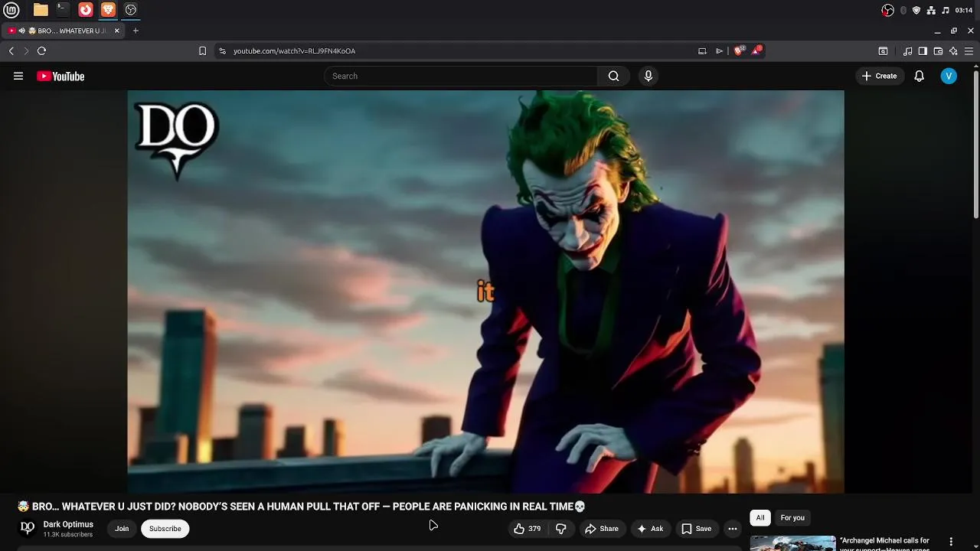This screenshot has height=551, width=980.
Task: Select the BRO... WHATEVER U tab
Action: [x=64, y=31]
